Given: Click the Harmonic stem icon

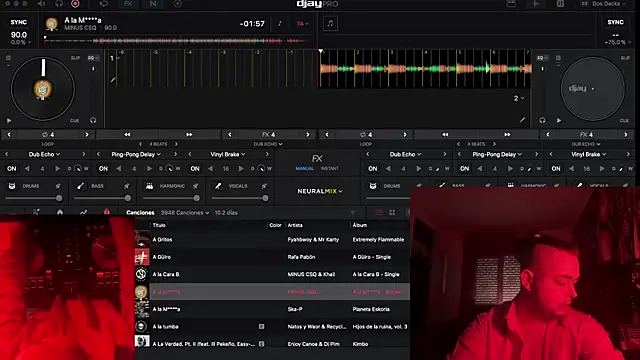Looking at the screenshot, I should click(x=149, y=186).
